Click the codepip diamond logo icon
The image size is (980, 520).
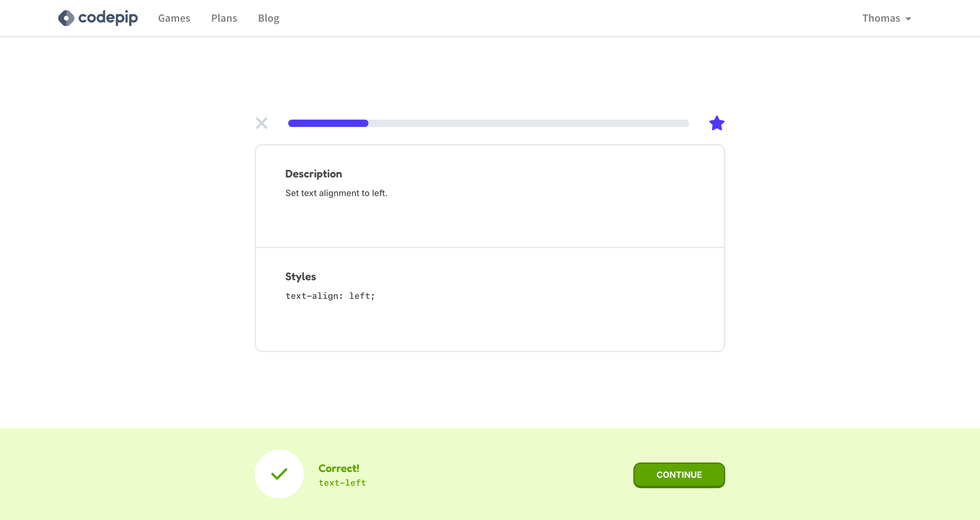point(66,18)
